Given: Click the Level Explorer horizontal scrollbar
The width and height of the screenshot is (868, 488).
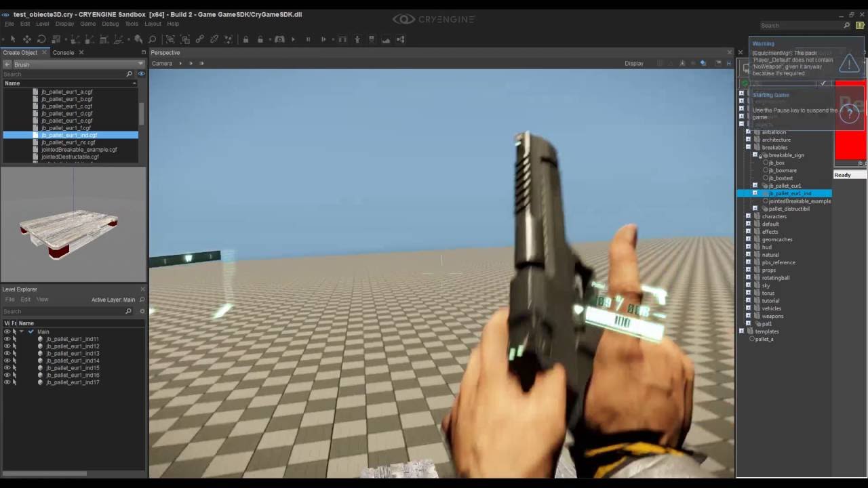Looking at the screenshot, I should pyautogui.click(x=45, y=472).
